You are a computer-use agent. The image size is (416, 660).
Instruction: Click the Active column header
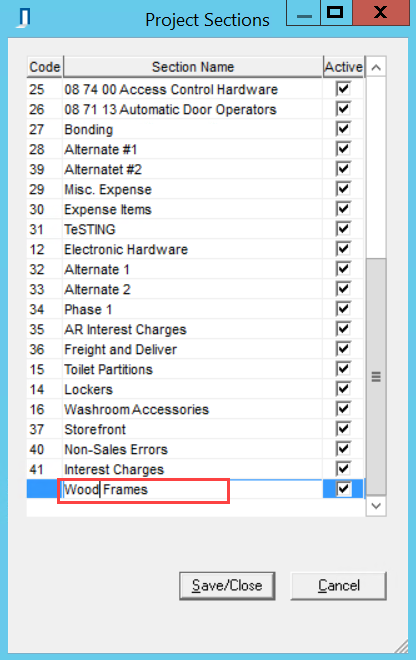click(344, 67)
